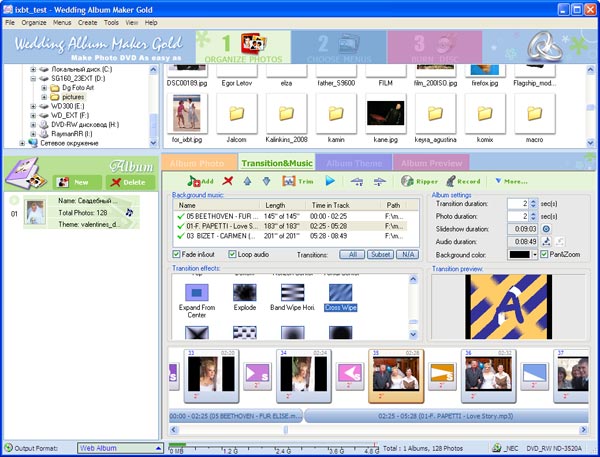Open the Record audio tool
Screen dimensions: 600x457
463,181
